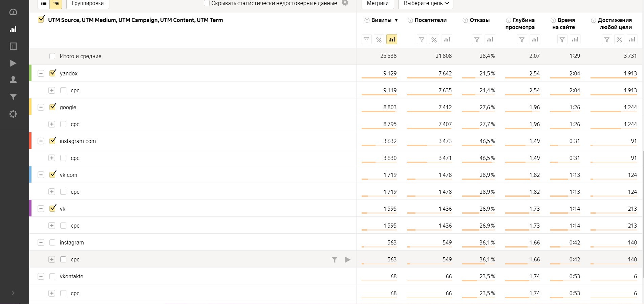Sort by Посетители column header
This screenshot has width=644, height=304.
pyautogui.click(x=431, y=20)
